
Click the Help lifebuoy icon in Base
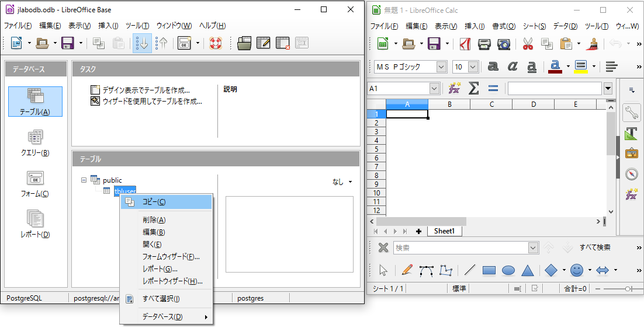coord(216,43)
